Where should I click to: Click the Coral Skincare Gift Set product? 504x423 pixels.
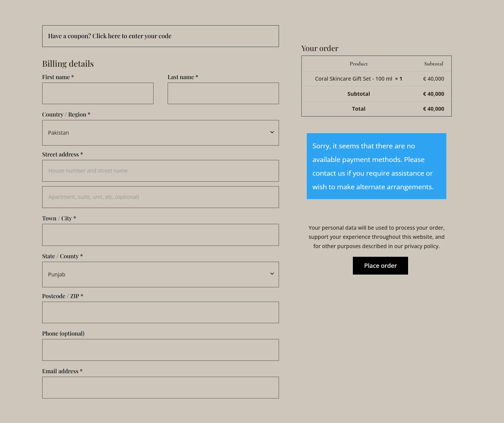353,79
